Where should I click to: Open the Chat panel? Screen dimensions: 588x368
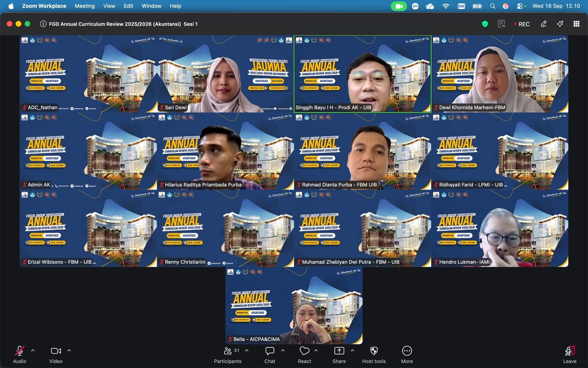pyautogui.click(x=270, y=355)
